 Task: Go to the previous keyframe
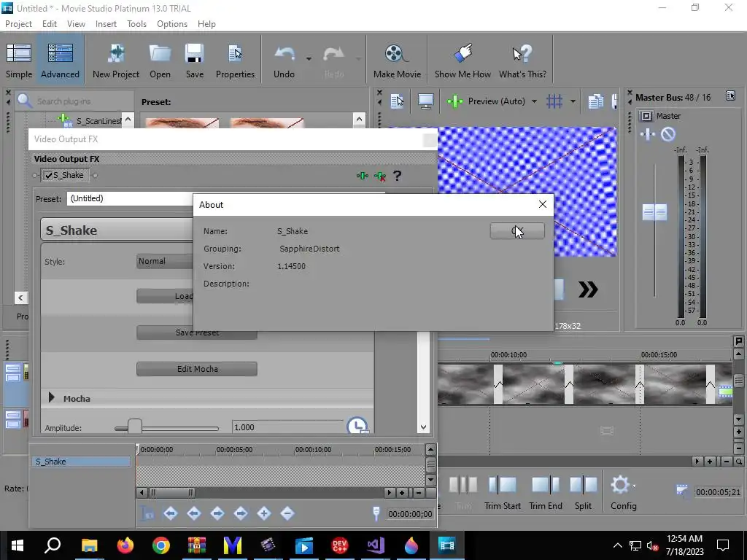(194, 513)
